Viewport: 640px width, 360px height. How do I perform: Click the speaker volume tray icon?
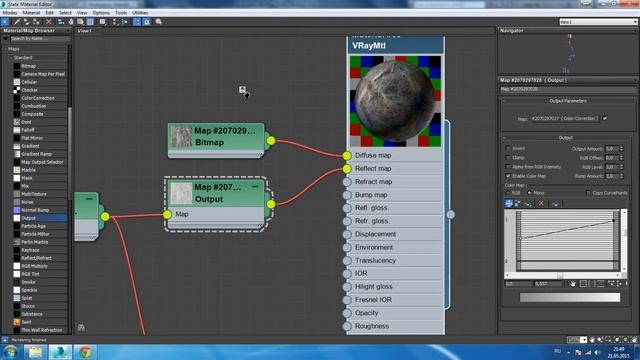pyautogui.click(x=598, y=352)
